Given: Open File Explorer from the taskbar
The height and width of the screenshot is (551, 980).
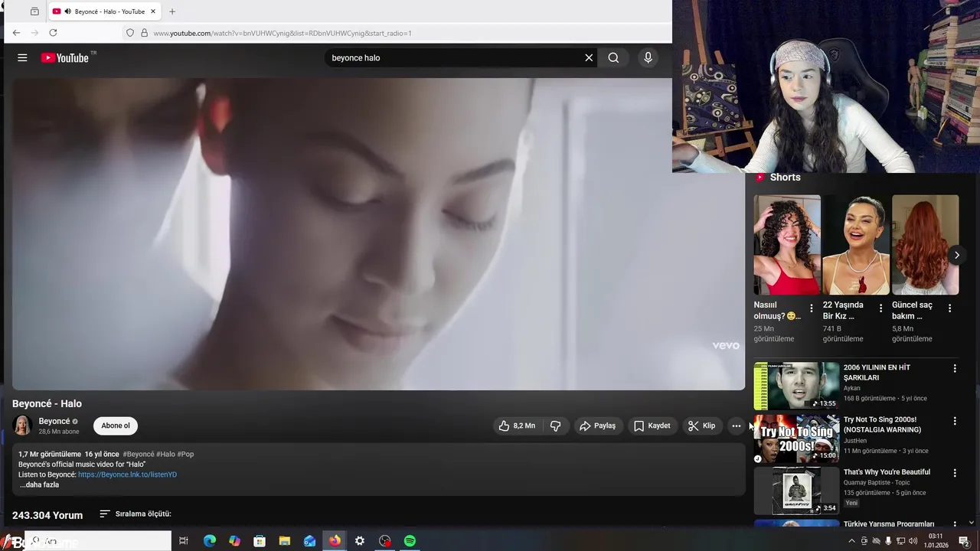Looking at the screenshot, I should click(x=284, y=540).
